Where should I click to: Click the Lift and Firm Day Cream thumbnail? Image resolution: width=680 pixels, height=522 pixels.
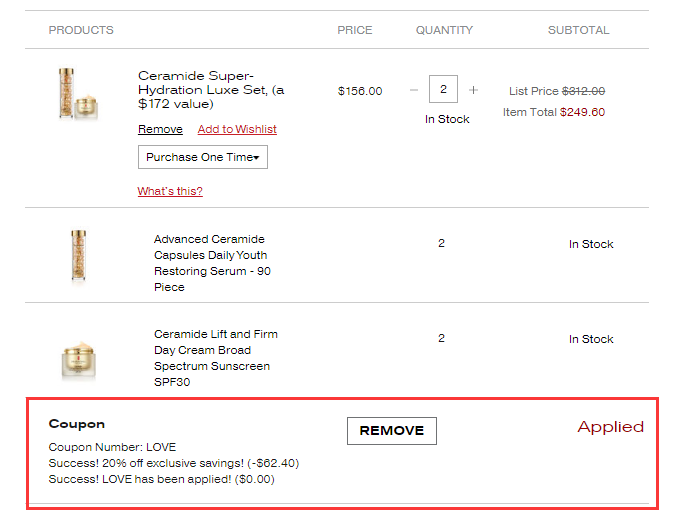coord(79,357)
